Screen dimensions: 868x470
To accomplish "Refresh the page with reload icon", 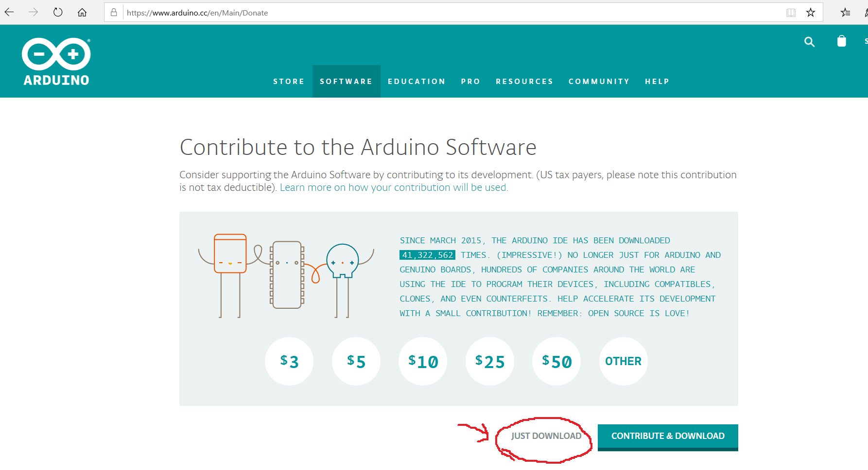I will click(58, 13).
